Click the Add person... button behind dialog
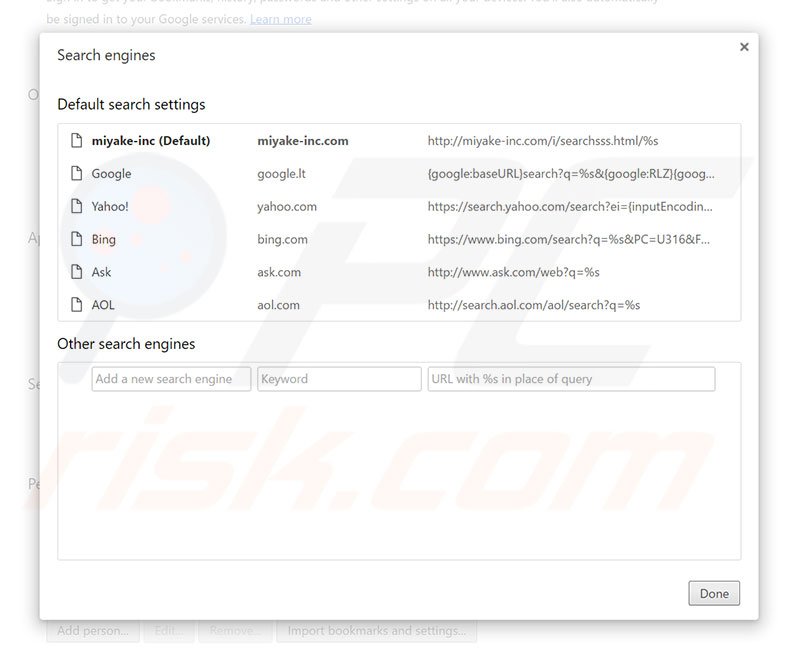Screen dimensions: 790x665 coord(93,631)
